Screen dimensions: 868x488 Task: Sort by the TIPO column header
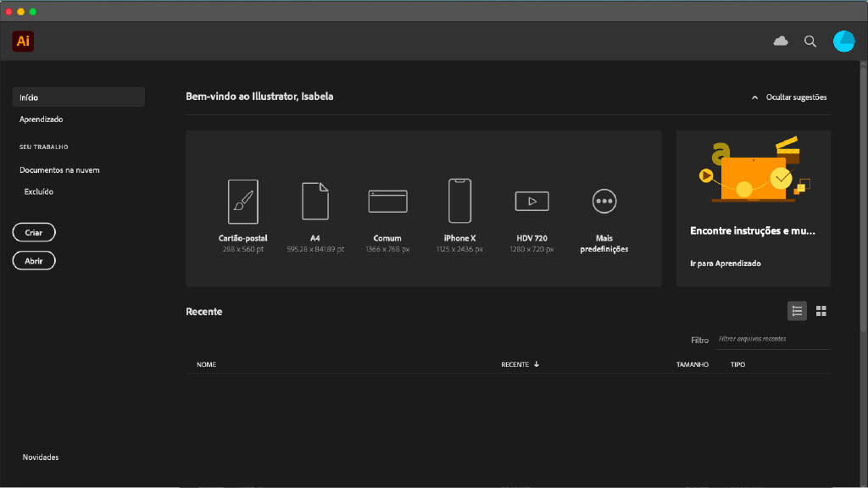[x=738, y=364]
